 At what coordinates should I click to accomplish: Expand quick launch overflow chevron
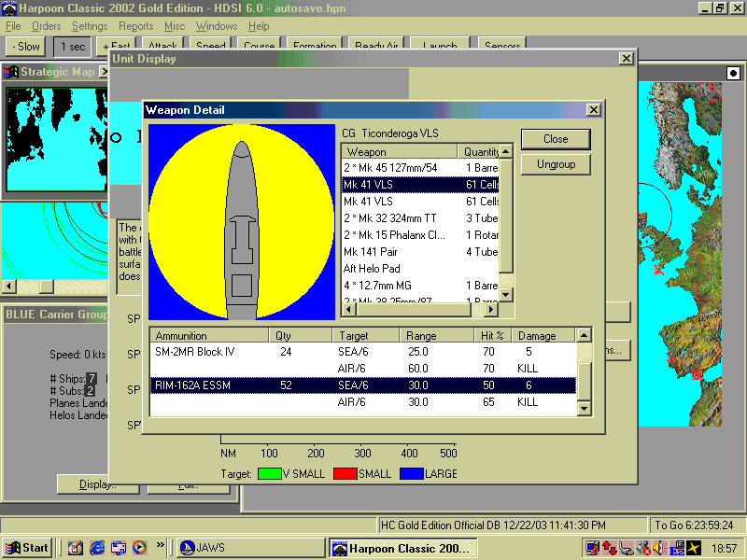(x=160, y=545)
